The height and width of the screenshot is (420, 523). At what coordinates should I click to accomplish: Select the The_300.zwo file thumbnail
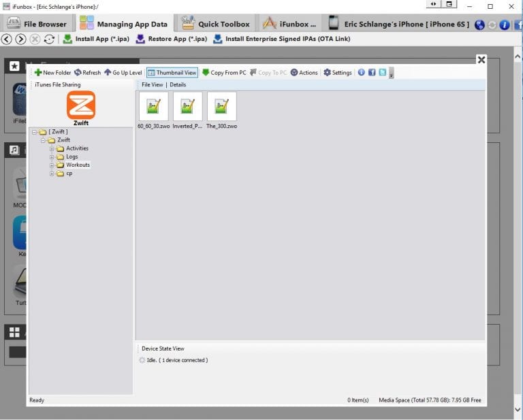[x=221, y=107]
